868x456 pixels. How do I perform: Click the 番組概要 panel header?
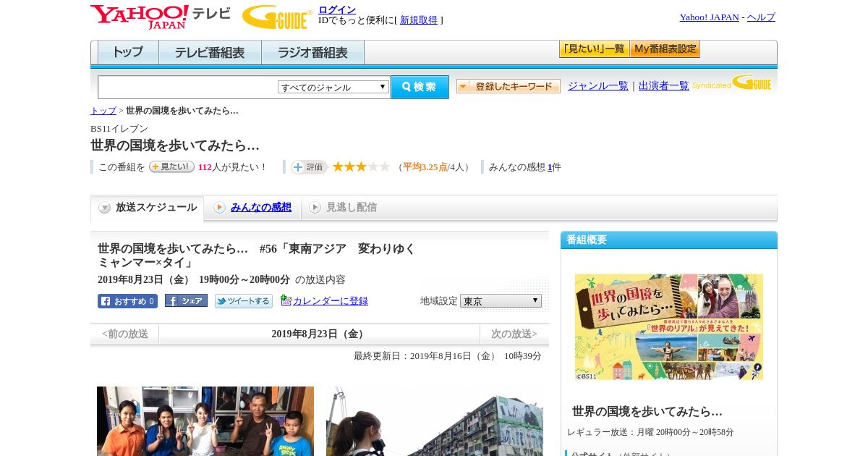pos(669,240)
